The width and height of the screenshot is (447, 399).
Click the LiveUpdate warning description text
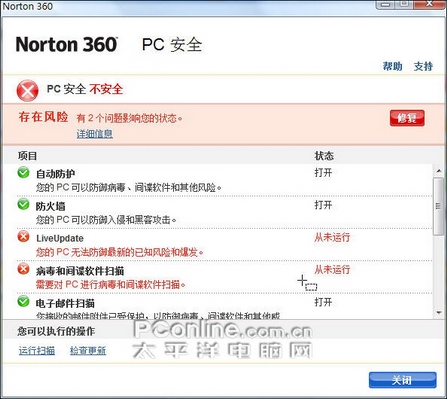(x=120, y=252)
